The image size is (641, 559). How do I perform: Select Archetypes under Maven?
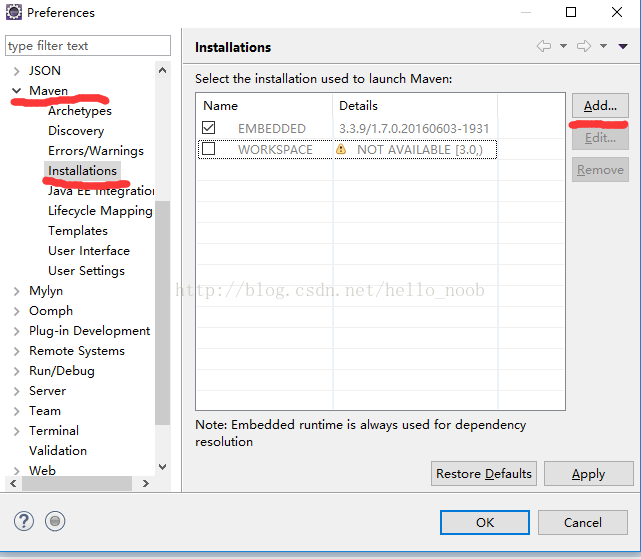coord(80,111)
